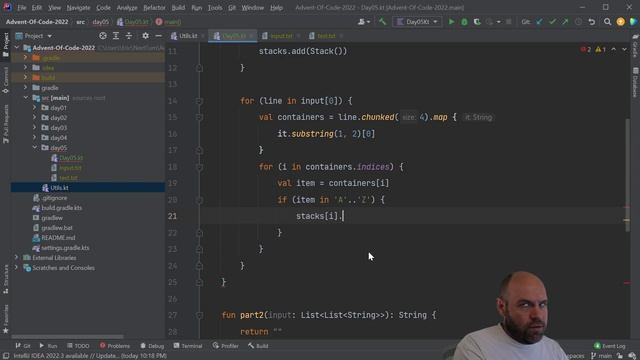
Task: Toggle tool window quick access icon in status bar
Action: tap(6, 356)
